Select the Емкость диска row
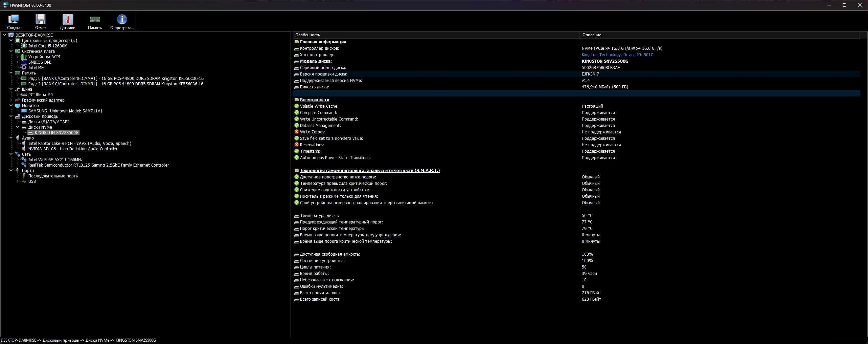 pyautogui.click(x=576, y=87)
